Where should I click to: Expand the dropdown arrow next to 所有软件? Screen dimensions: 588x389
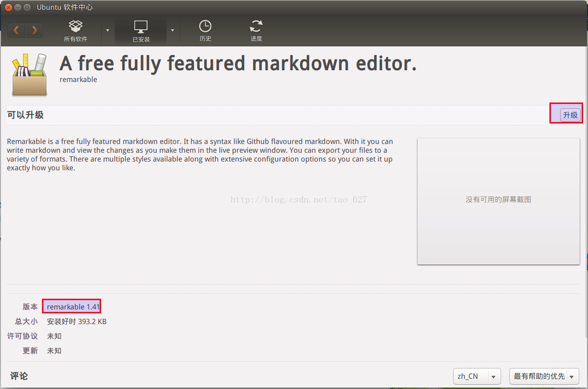click(x=108, y=30)
